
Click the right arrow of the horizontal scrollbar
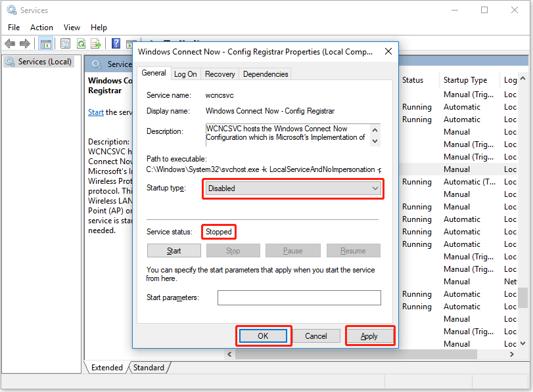point(511,355)
